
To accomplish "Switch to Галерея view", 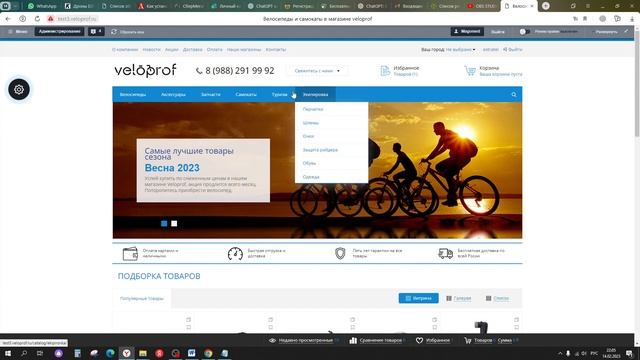I will click(458, 298).
